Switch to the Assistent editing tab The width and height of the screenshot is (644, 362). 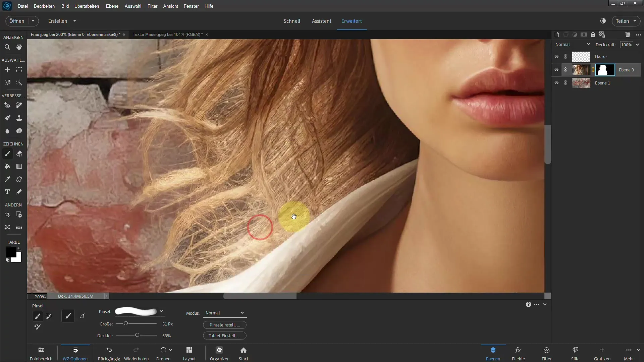pyautogui.click(x=322, y=21)
